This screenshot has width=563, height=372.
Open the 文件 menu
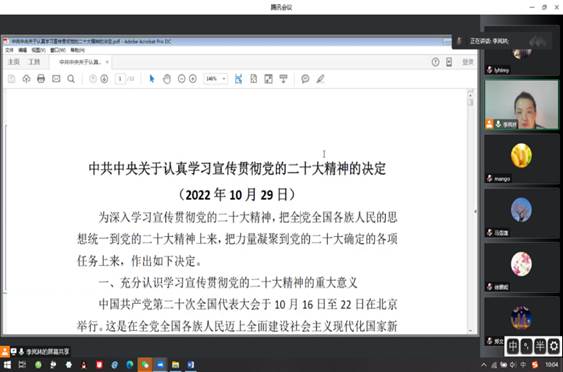click(9, 50)
